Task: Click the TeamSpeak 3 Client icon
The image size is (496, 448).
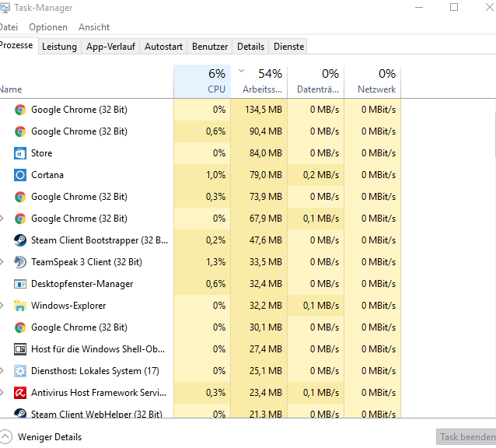Action: [x=20, y=262]
